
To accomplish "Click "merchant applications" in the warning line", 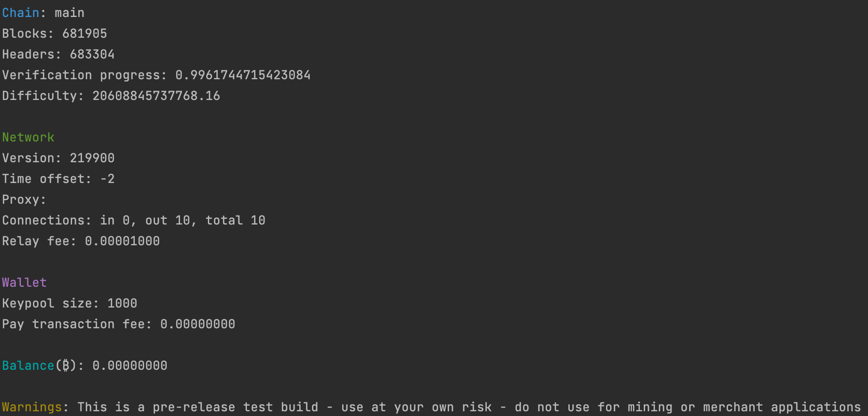I will [782, 407].
